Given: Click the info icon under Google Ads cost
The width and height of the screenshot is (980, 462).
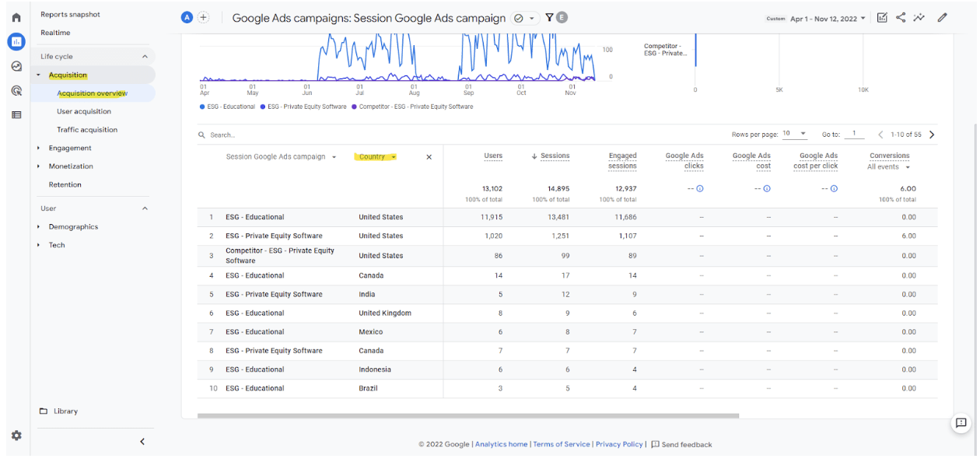Looking at the screenshot, I should pyautogui.click(x=767, y=188).
